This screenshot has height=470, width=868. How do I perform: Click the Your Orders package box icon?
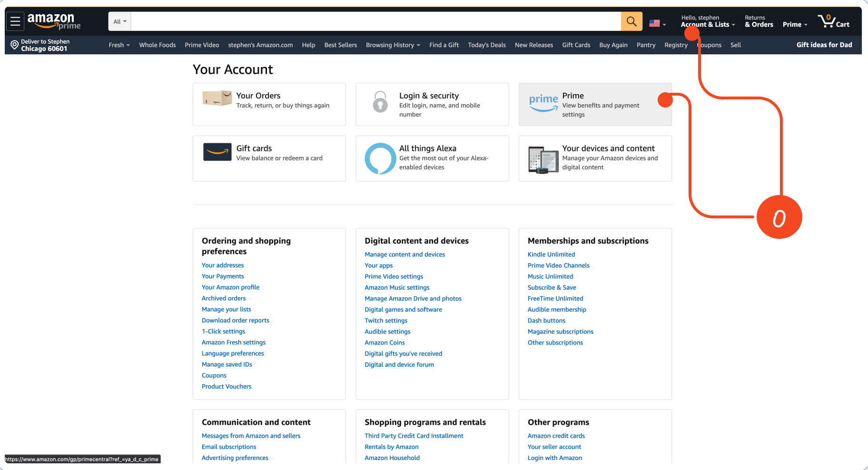click(217, 98)
